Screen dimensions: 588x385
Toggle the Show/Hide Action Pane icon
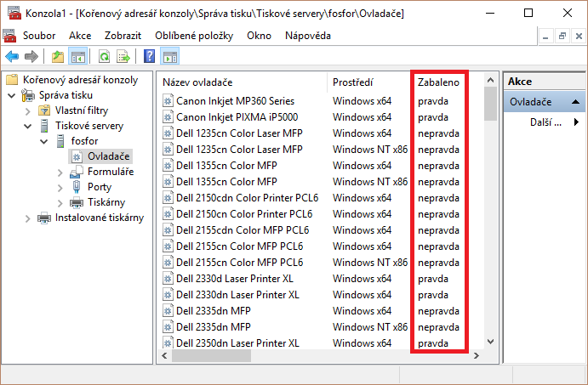[x=169, y=57]
